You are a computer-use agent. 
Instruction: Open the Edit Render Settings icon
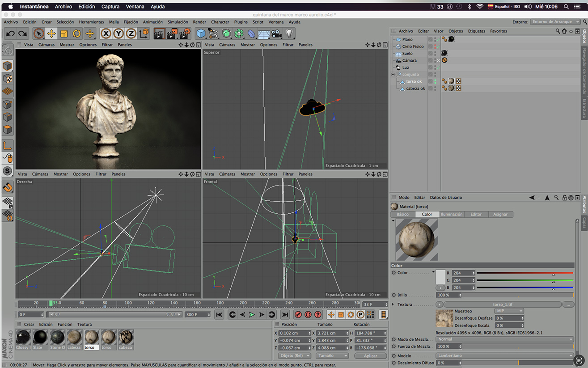click(185, 34)
